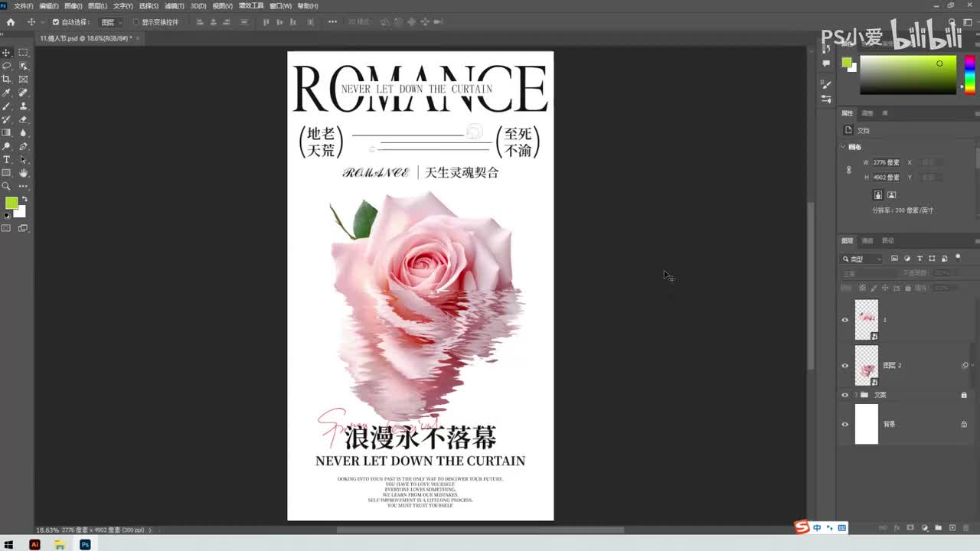The width and height of the screenshot is (980, 551).
Task: Open the 窗口(W) menu
Action: (281, 5)
